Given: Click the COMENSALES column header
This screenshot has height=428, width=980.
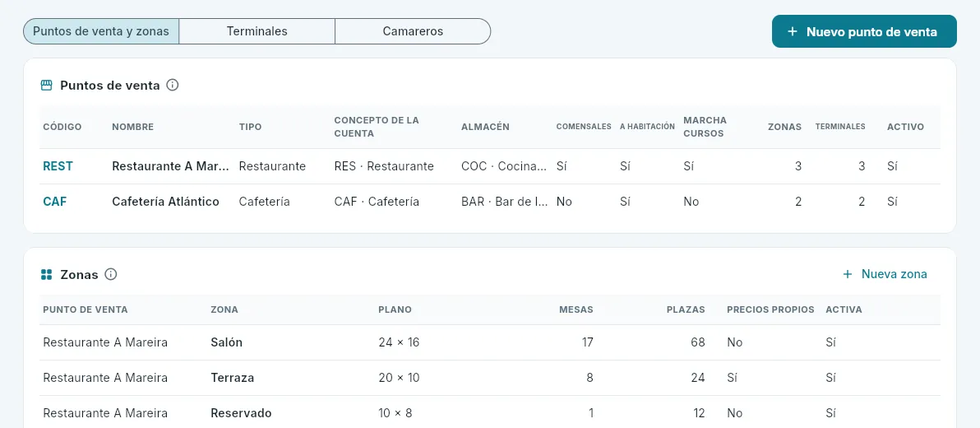Looking at the screenshot, I should (x=584, y=127).
